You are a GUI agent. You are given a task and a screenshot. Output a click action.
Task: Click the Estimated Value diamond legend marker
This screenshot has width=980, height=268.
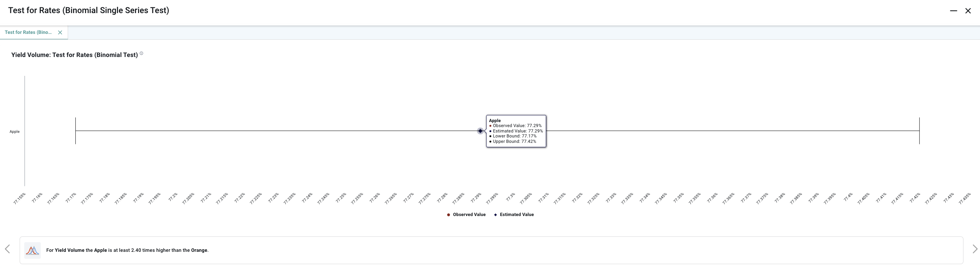pos(495,215)
